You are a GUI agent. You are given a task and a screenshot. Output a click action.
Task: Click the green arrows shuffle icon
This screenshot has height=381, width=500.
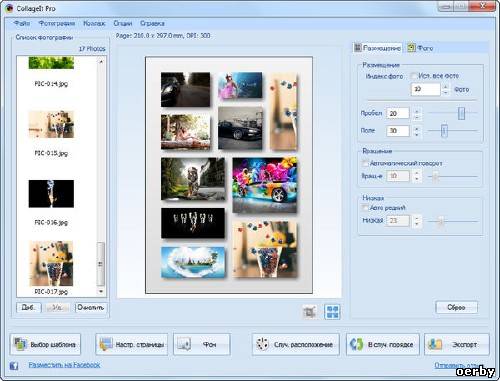(x=357, y=344)
